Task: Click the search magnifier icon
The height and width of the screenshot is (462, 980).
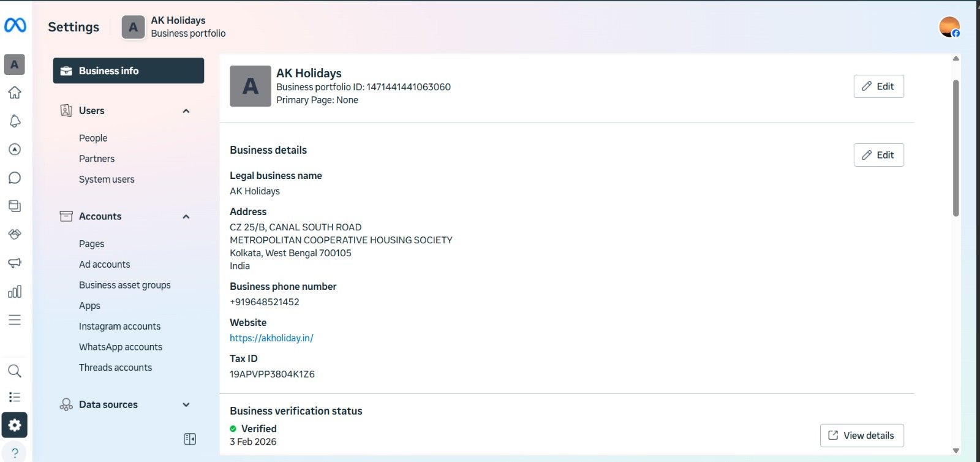Action: click(x=15, y=371)
